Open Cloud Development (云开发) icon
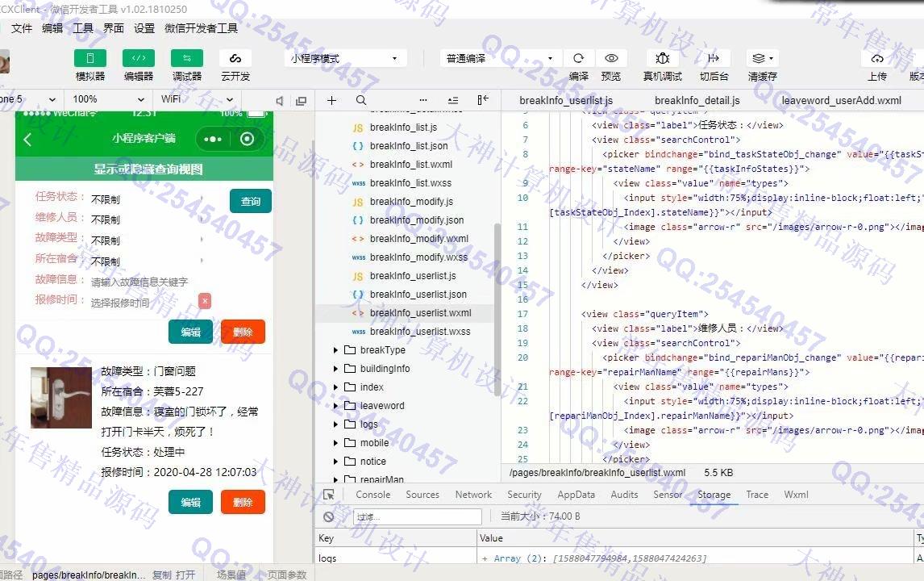Image resolution: width=924 pixels, height=581 pixels. [235, 58]
